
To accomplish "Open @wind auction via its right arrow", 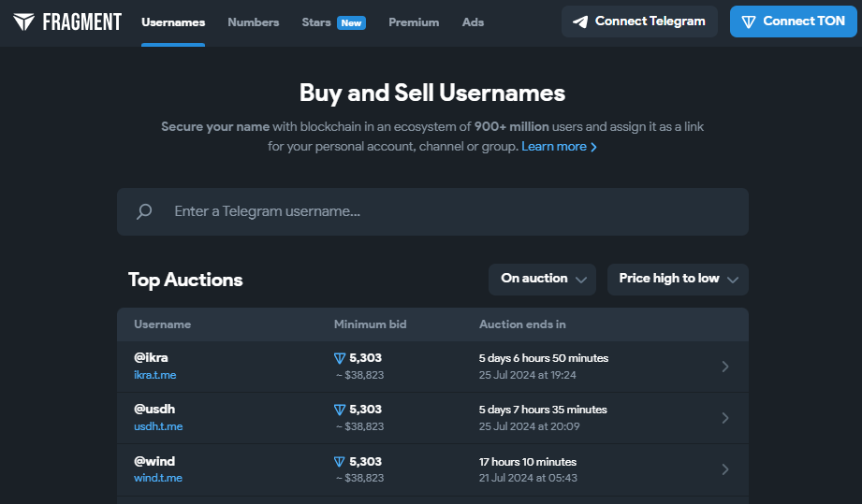I will coord(725,469).
